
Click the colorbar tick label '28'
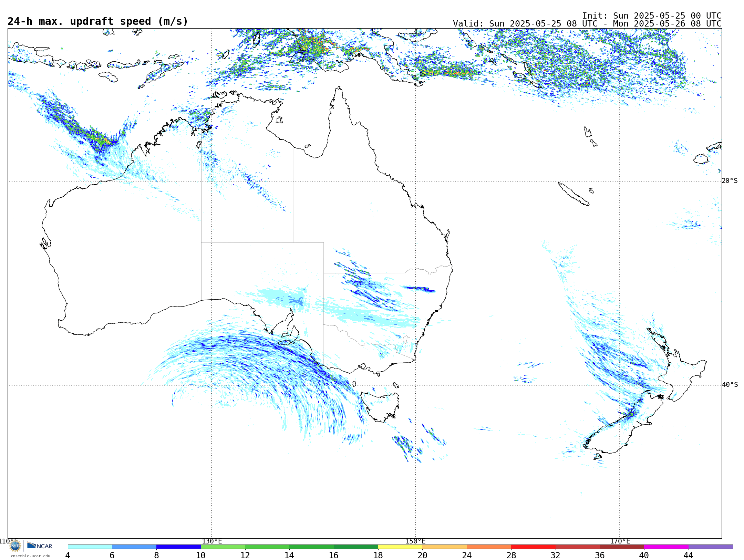pyautogui.click(x=511, y=556)
